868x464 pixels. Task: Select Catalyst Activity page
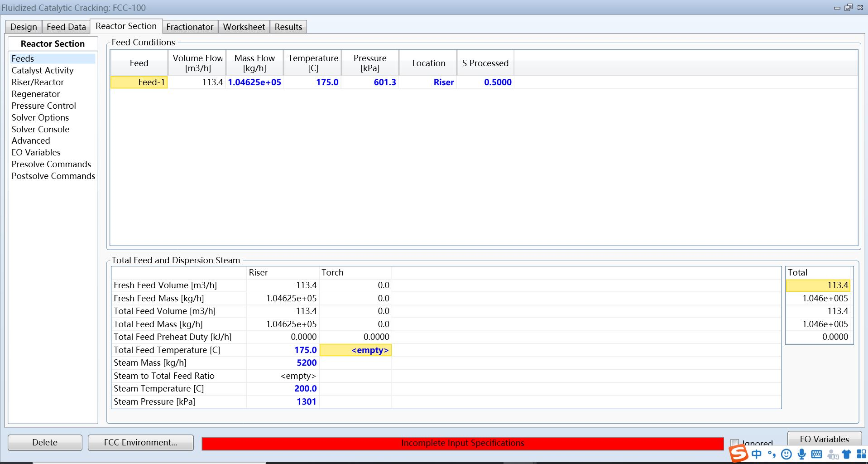click(43, 70)
